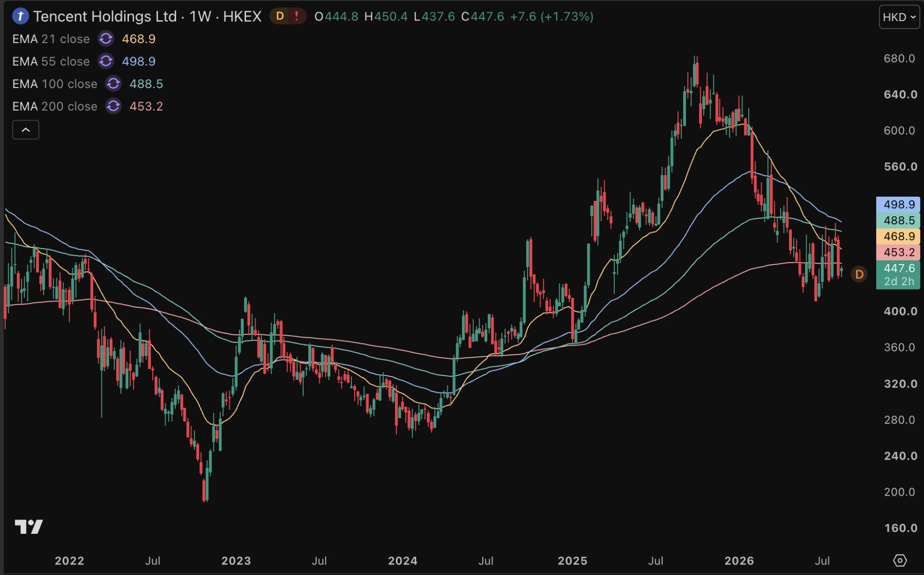The height and width of the screenshot is (575, 924).
Task: Click the 2022 label on the time axis
Action: [69, 561]
